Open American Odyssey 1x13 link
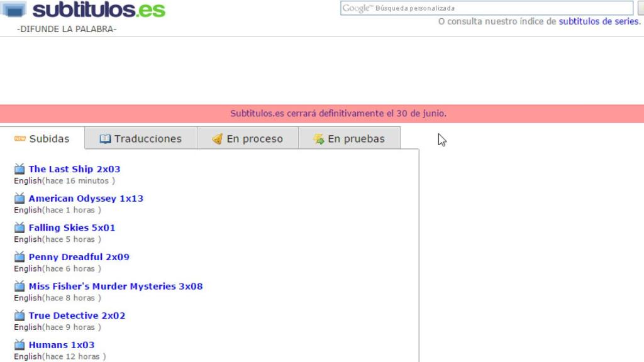 (86, 199)
